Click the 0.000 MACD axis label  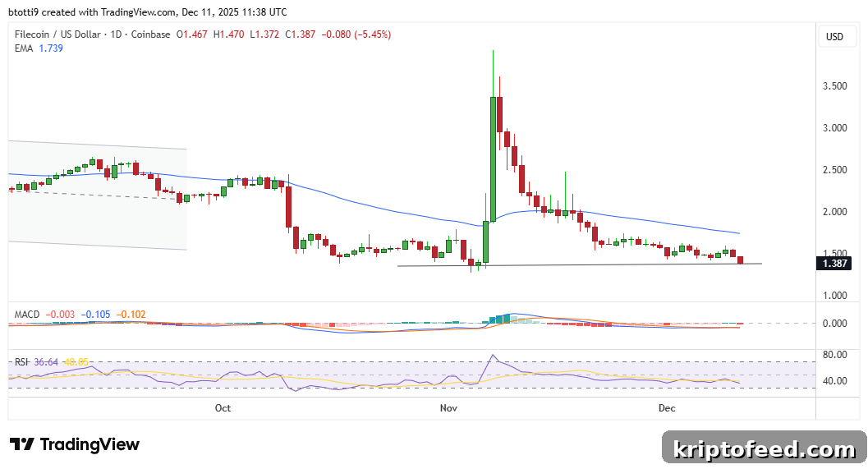[x=835, y=324]
